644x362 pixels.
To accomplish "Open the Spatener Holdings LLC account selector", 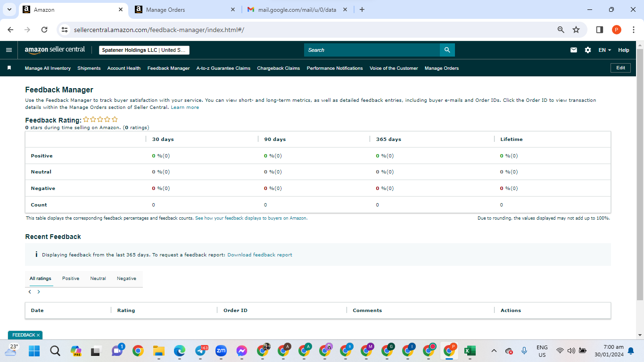I will pos(144,50).
